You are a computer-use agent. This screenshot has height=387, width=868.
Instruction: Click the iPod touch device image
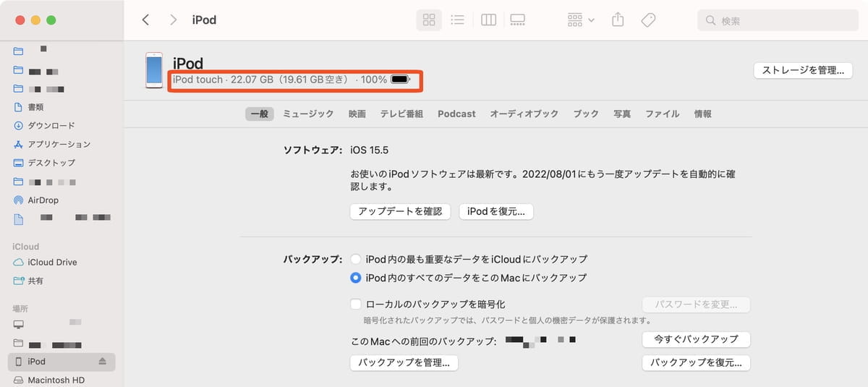[153, 70]
